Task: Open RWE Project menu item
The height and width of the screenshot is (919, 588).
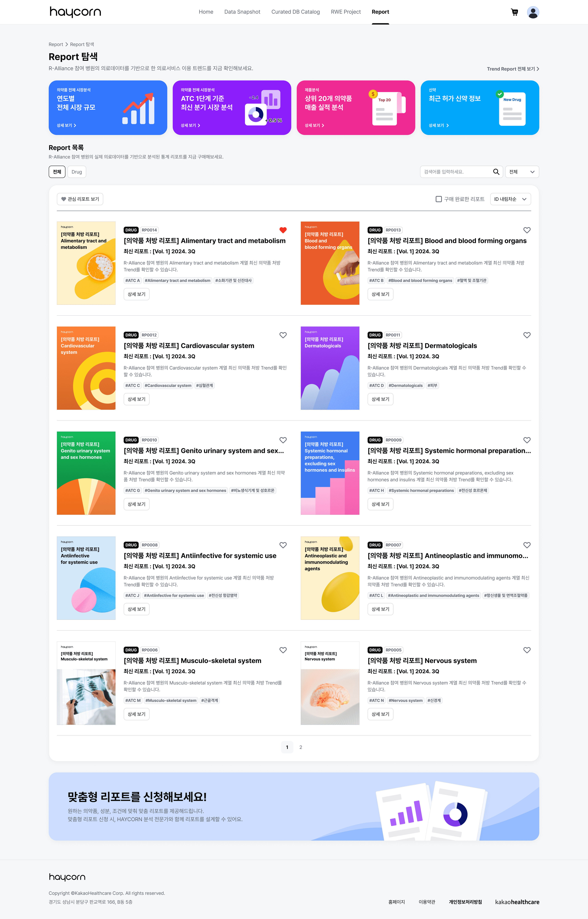Action: [346, 12]
